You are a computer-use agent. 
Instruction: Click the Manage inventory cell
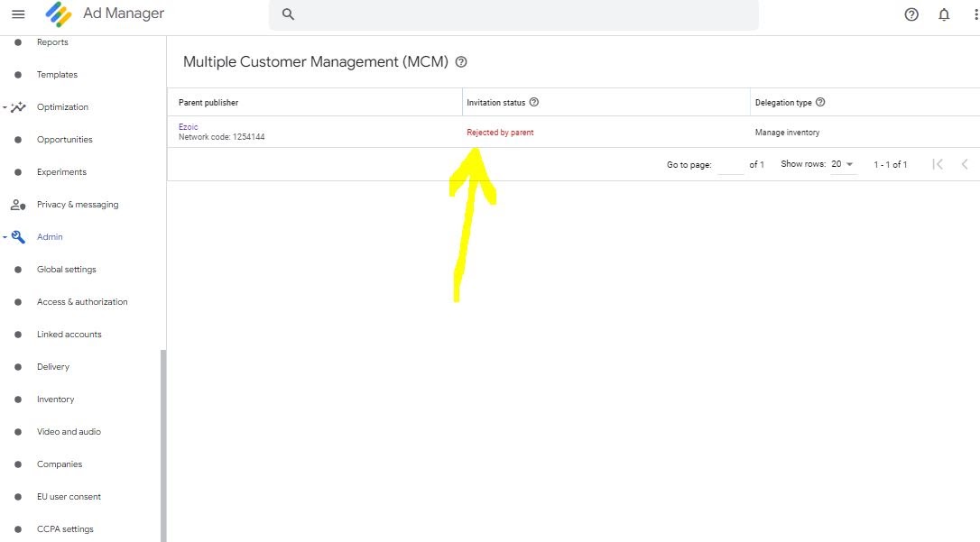pos(787,133)
